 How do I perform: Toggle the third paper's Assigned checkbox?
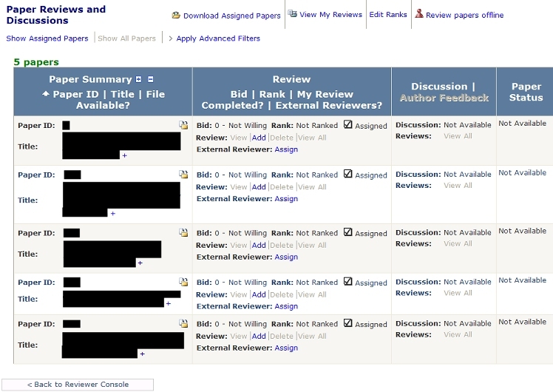pyautogui.click(x=348, y=232)
